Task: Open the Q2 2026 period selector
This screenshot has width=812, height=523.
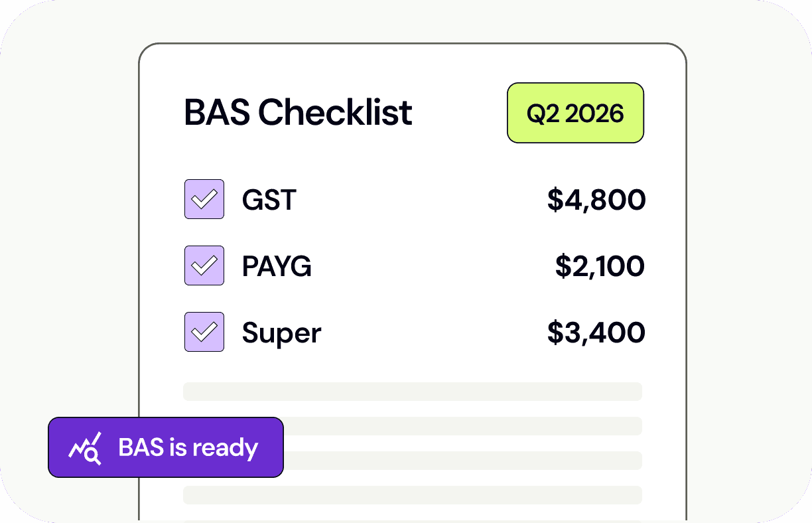Action: 575,113
